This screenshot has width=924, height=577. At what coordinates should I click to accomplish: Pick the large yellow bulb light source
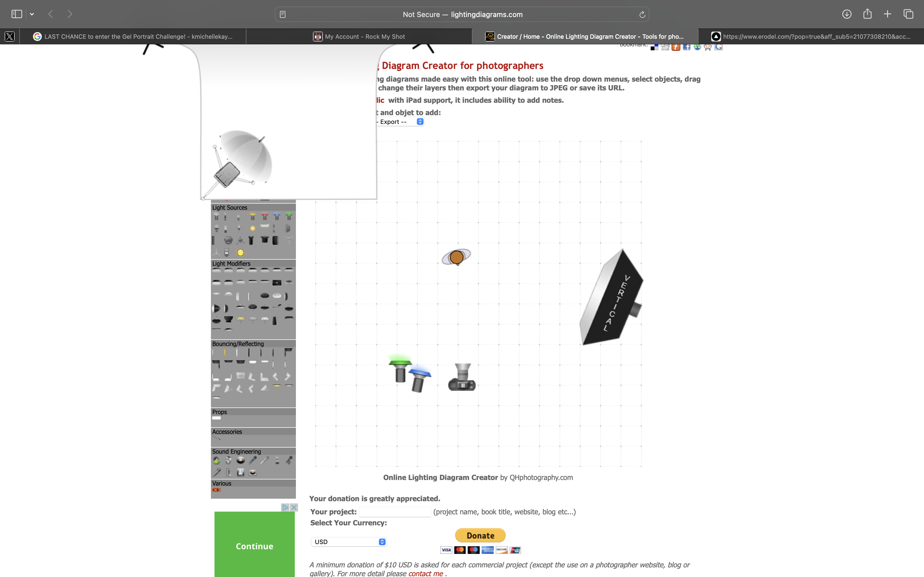tap(240, 253)
